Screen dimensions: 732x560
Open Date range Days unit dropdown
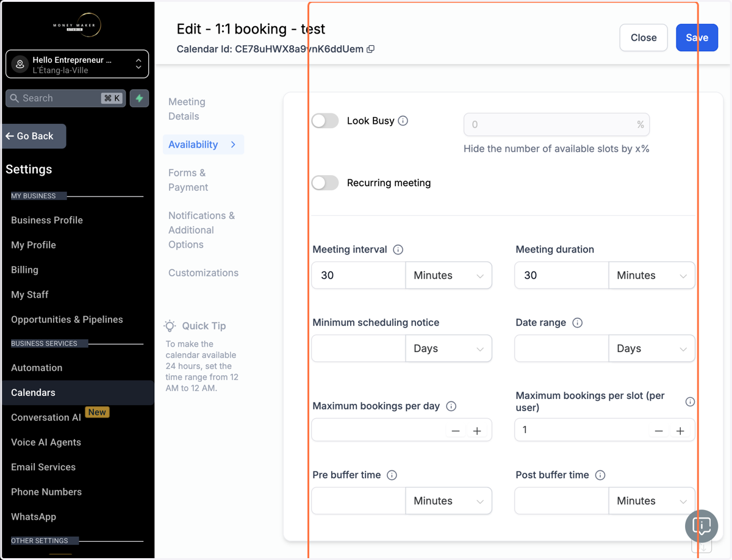[651, 349]
